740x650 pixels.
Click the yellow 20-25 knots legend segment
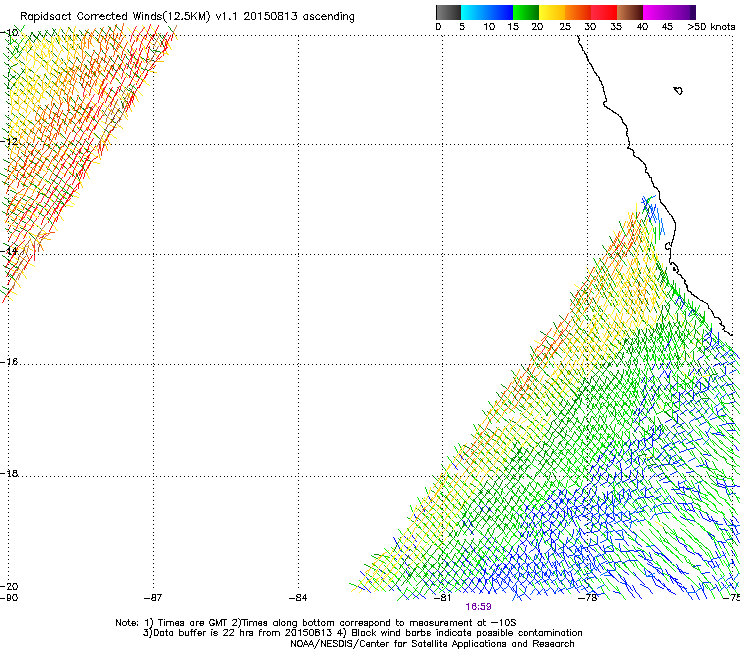[552, 12]
